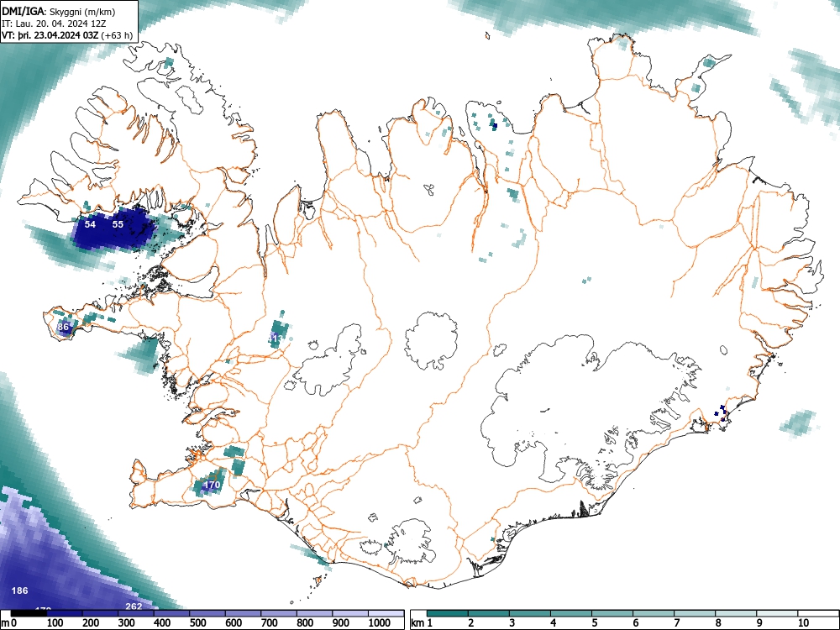Pick the meter legend swatch between 300 and 400

[x=136, y=613]
